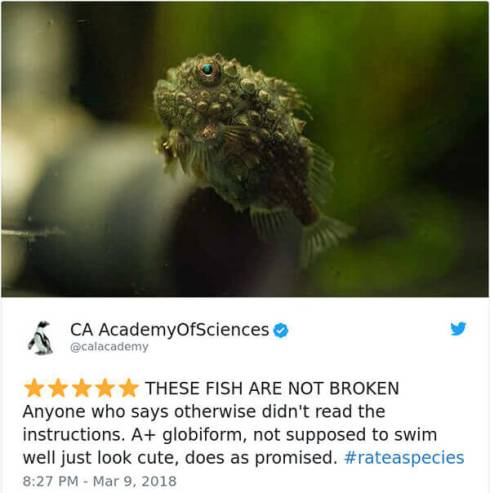Open the CA AcademyOfSciences profile name
This screenshot has height=493, width=490.
coord(169,330)
